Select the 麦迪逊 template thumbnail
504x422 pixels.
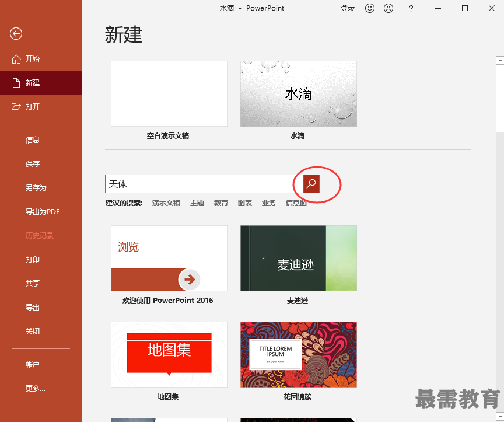[x=298, y=259]
